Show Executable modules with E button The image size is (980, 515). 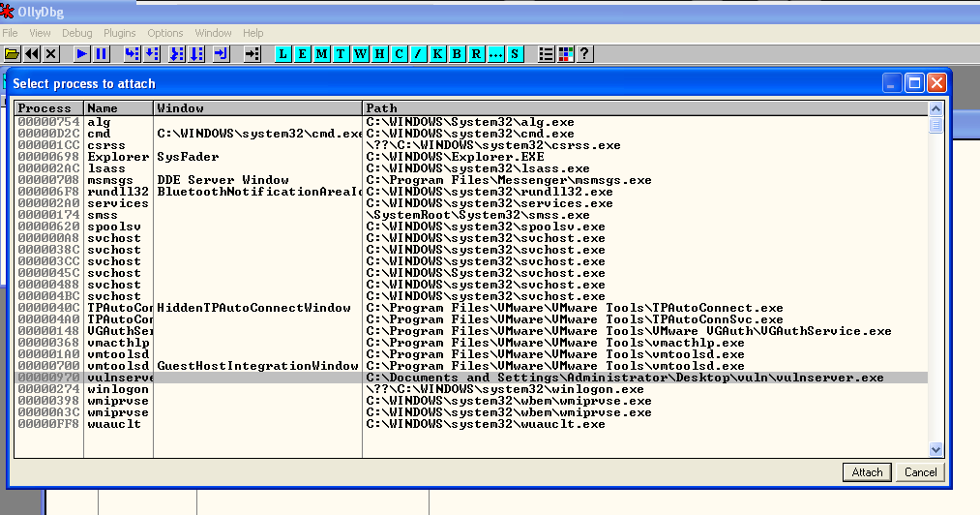(303, 54)
